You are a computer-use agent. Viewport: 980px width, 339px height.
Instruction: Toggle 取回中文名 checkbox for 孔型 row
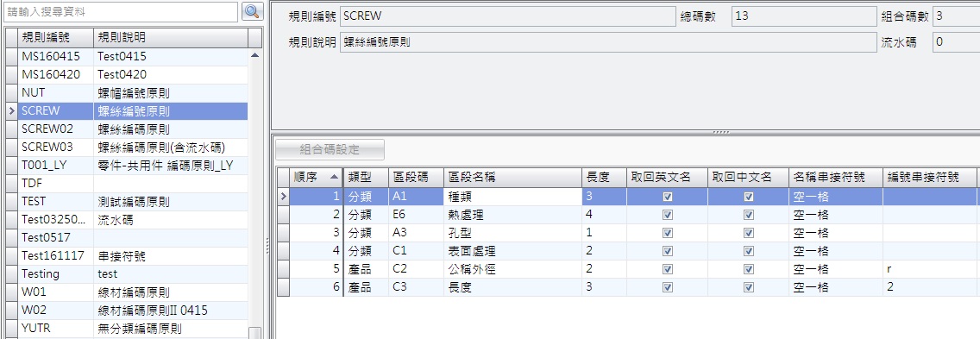[x=749, y=233]
